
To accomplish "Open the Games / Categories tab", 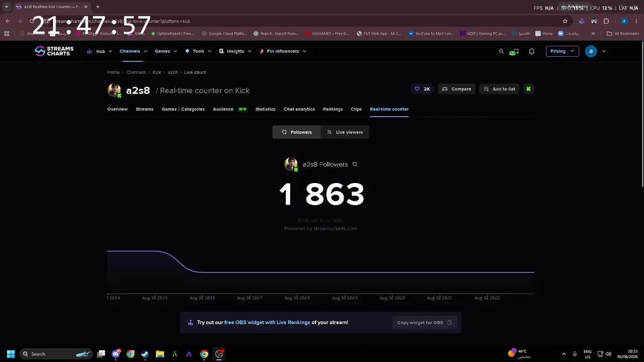I will (183, 109).
